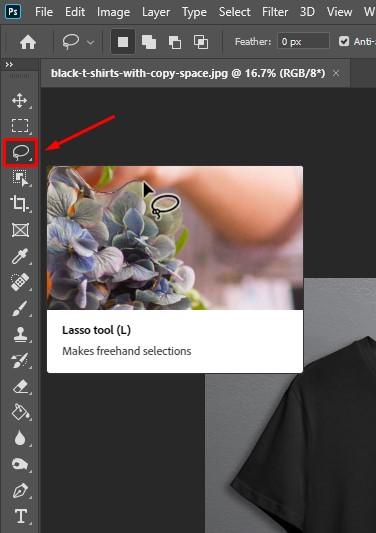Choose New selection mode

tap(123, 42)
